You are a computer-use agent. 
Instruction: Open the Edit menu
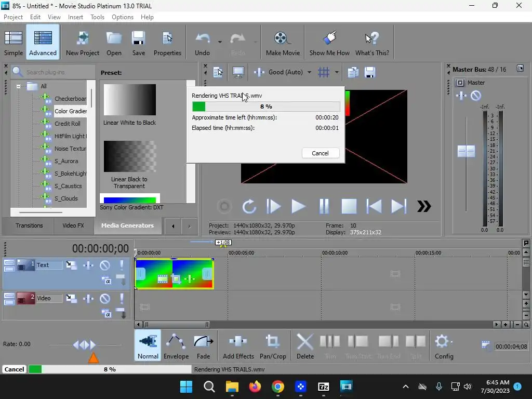pos(35,17)
